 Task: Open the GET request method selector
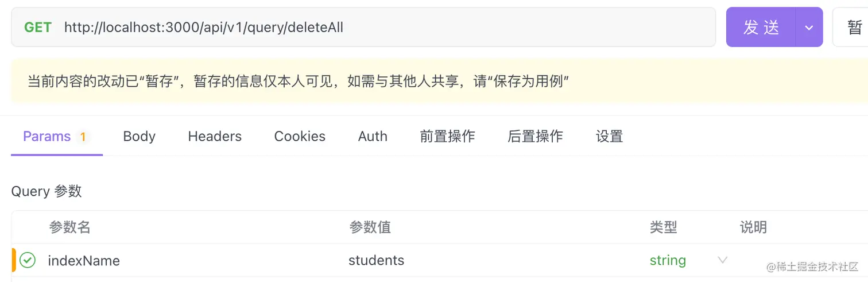tap(38, 27)
